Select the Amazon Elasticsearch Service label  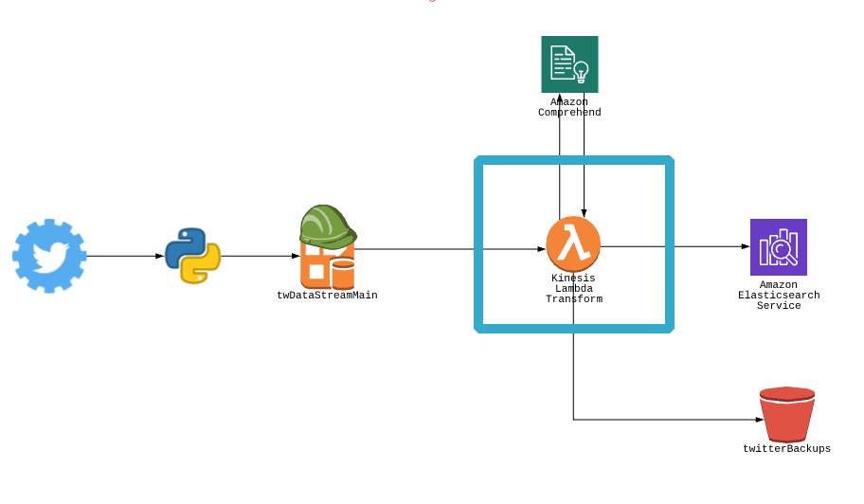coord(779,296)
